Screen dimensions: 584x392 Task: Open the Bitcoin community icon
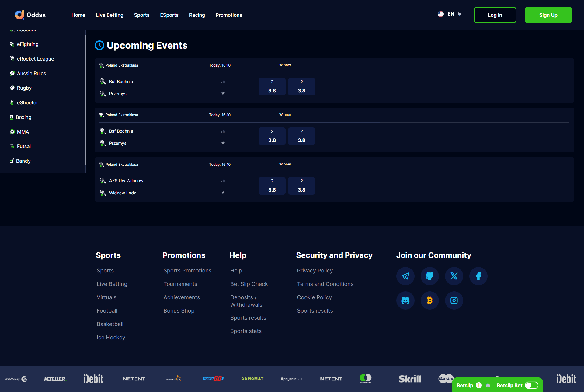point(429,300)
